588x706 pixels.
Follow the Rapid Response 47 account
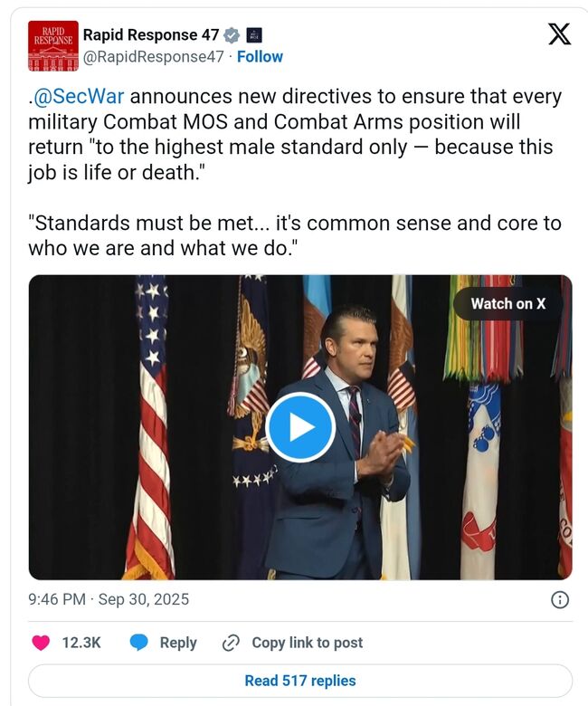[x=260, y=56]
